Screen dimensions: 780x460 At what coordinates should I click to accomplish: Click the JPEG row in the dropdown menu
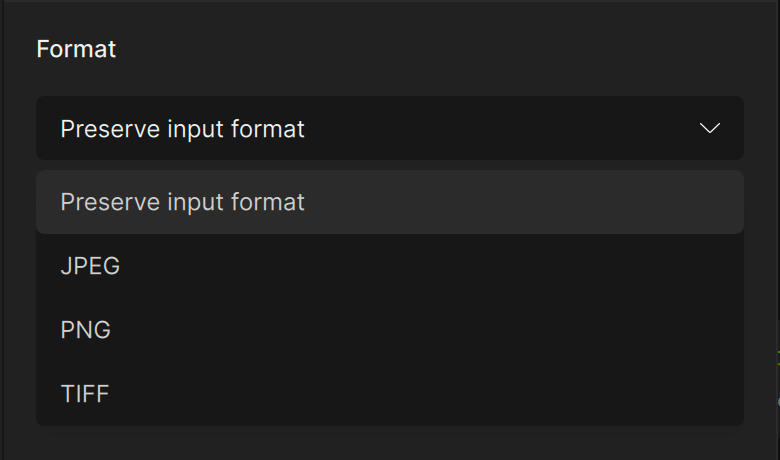pos(390,266)
